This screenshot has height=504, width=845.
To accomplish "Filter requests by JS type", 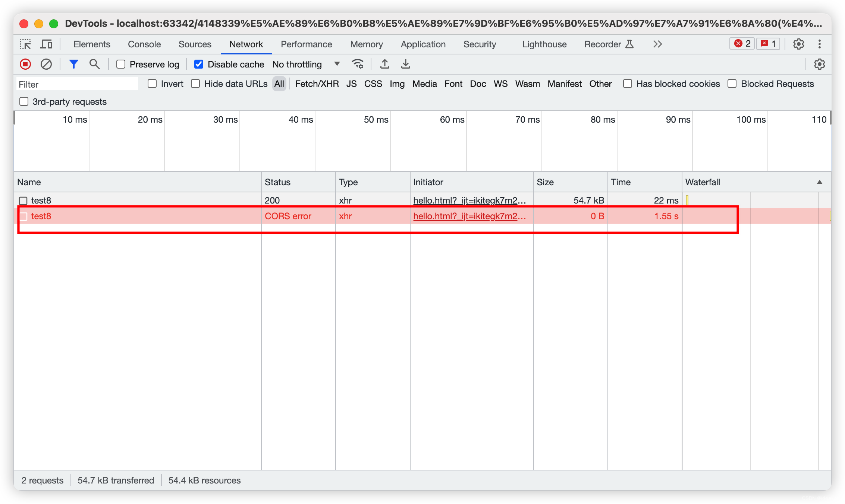I will pyautogui.click(x=351, y=84).
